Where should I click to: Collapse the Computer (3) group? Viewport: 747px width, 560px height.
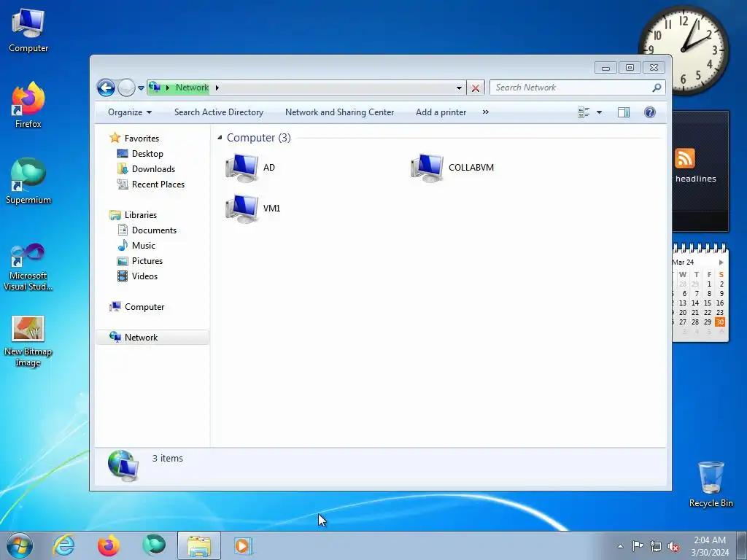(x=220, y=138)
